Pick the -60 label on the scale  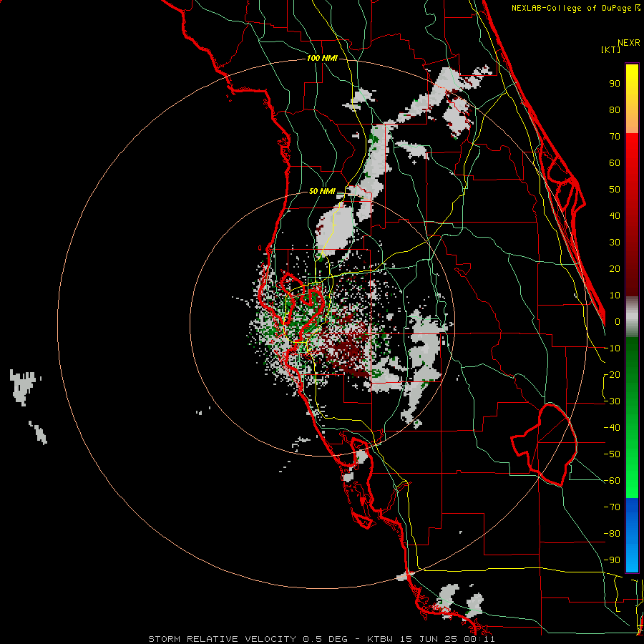coord(612,481)
